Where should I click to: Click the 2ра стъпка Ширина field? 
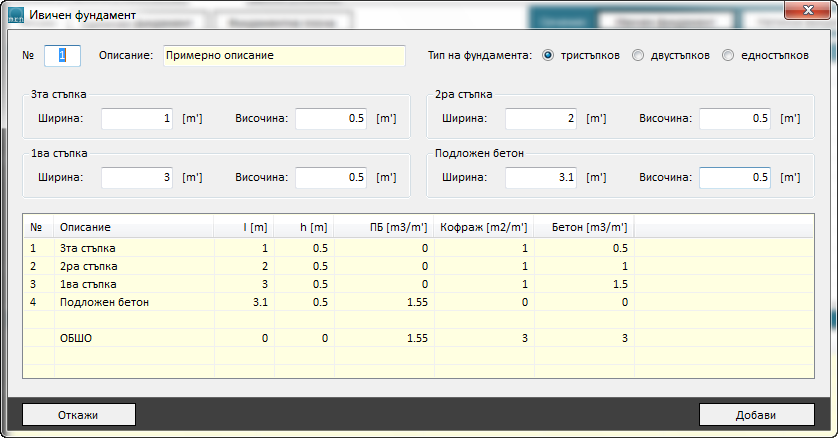click(541, 119)
